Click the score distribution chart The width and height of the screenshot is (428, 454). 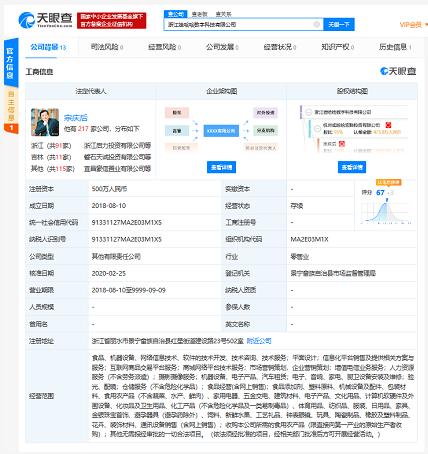tap(387, 211)
